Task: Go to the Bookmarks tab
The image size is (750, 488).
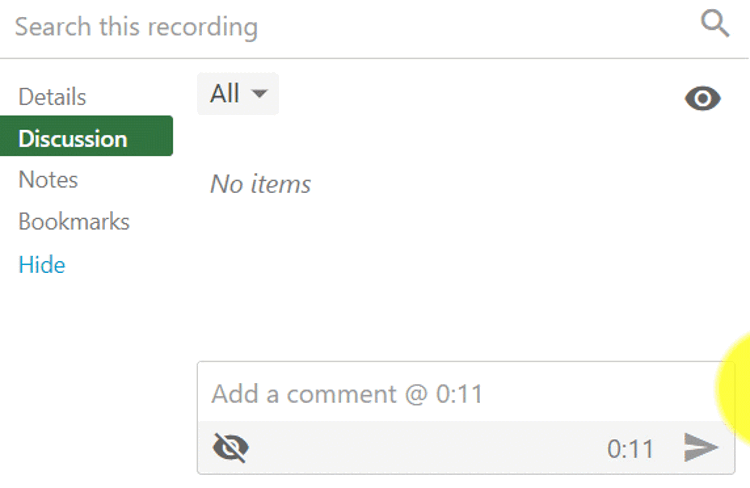Action: coord(74,221)
